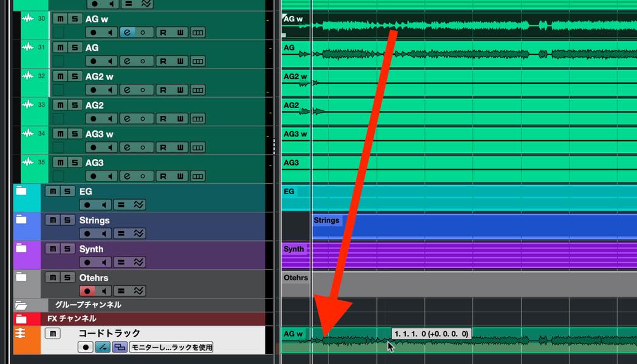Screen dimensions: 637x364
Task: Collapse the グループチャンネル folder
Action: (21, 305)
